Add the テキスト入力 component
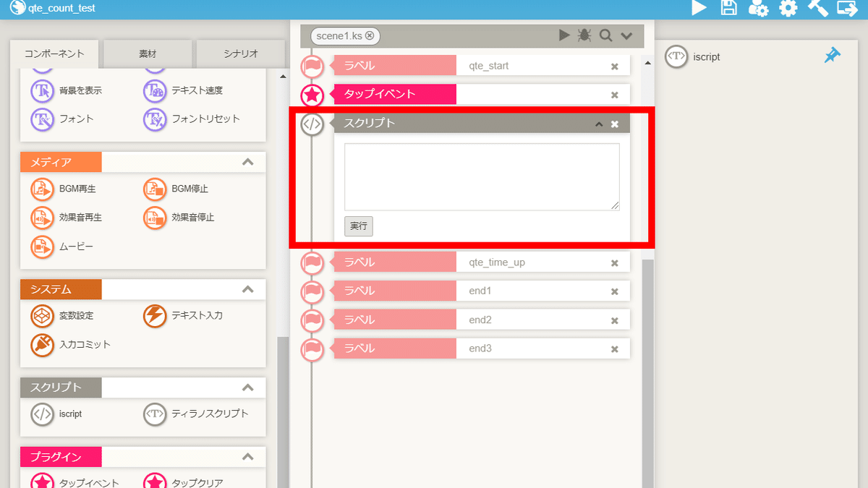The width and height of the screenshot is (868, 488). [x=183, y=316]
